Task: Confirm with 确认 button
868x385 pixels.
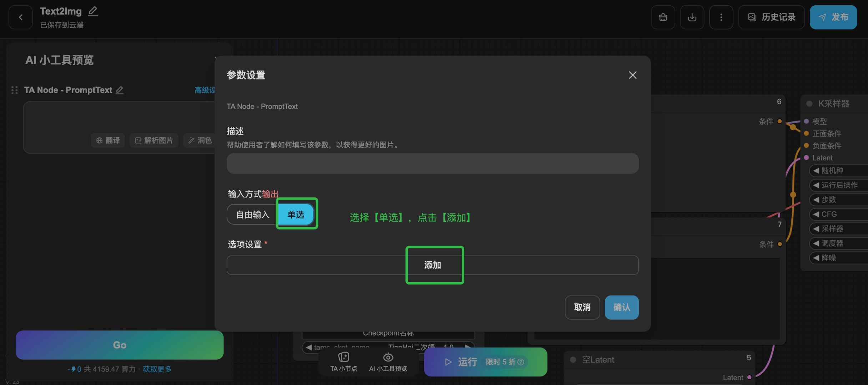Action: (621, 307)
